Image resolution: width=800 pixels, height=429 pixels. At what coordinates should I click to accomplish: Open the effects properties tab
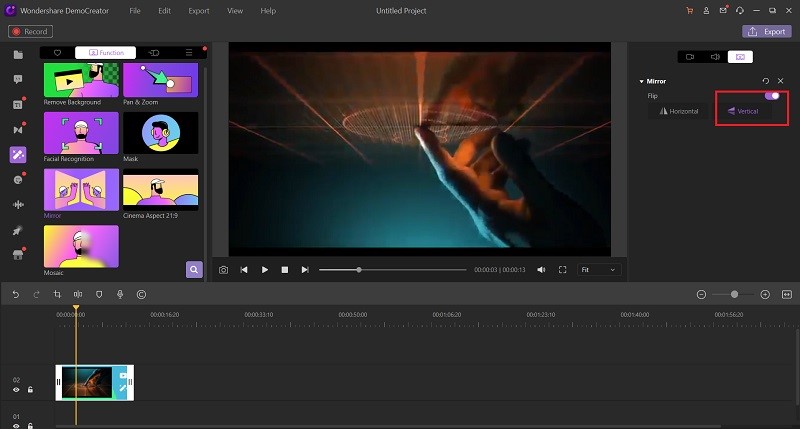coord(740,57)
